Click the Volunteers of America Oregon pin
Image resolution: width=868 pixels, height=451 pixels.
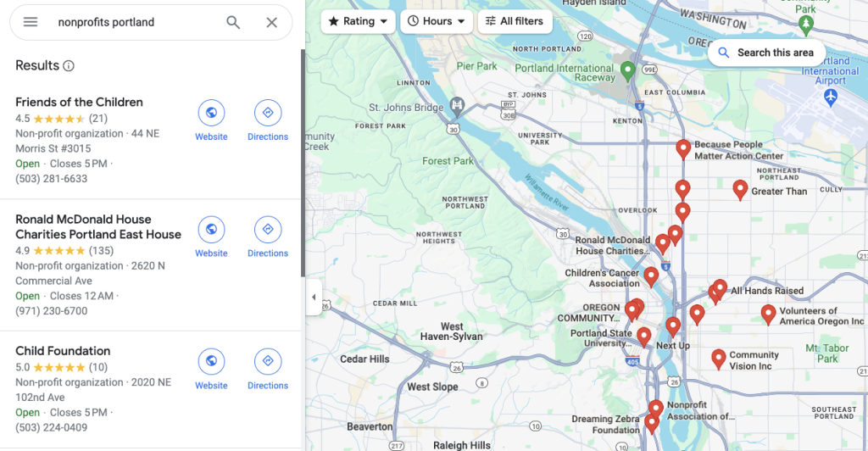coord(768,314)
